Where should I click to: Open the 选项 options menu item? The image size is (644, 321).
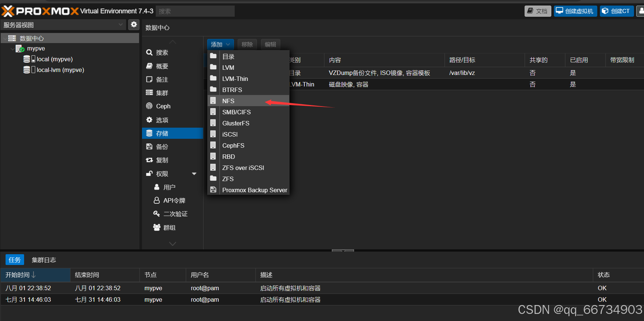[x=172, y=120]
